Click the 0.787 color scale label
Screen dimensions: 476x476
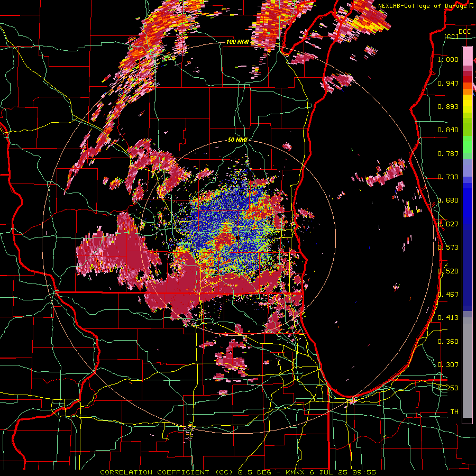[x=448, y=153]
